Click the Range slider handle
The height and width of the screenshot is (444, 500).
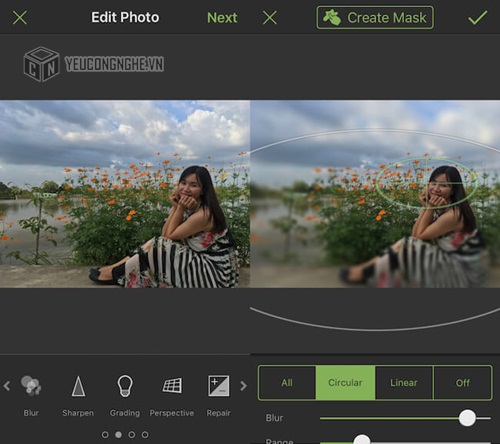[362, 441]
